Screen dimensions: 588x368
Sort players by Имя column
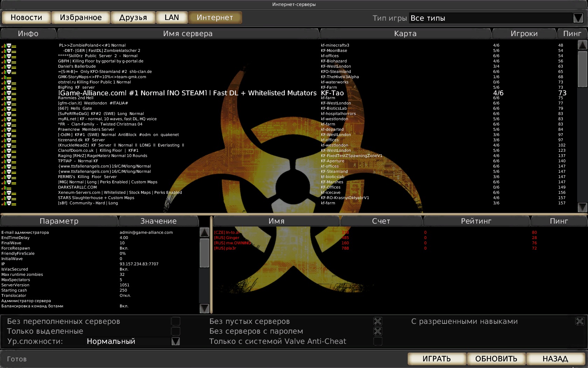[276, 221]
